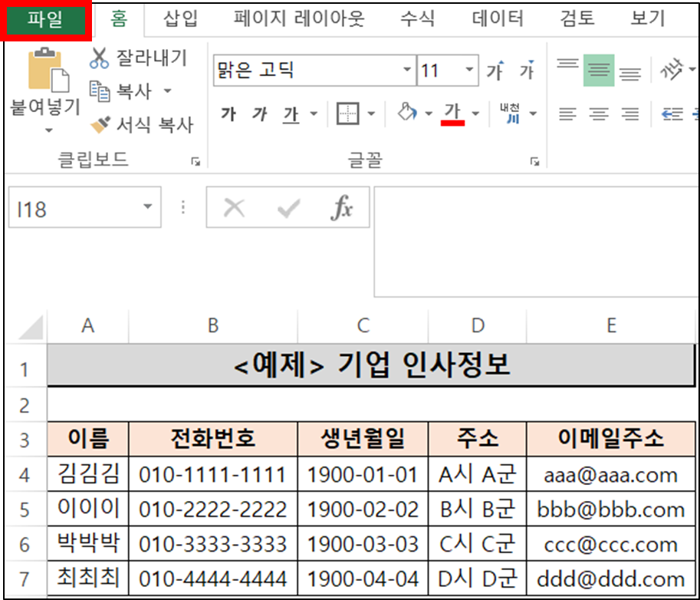Click the formula bar confirm checkmark
700x600 pixels.
coord(288,208)
